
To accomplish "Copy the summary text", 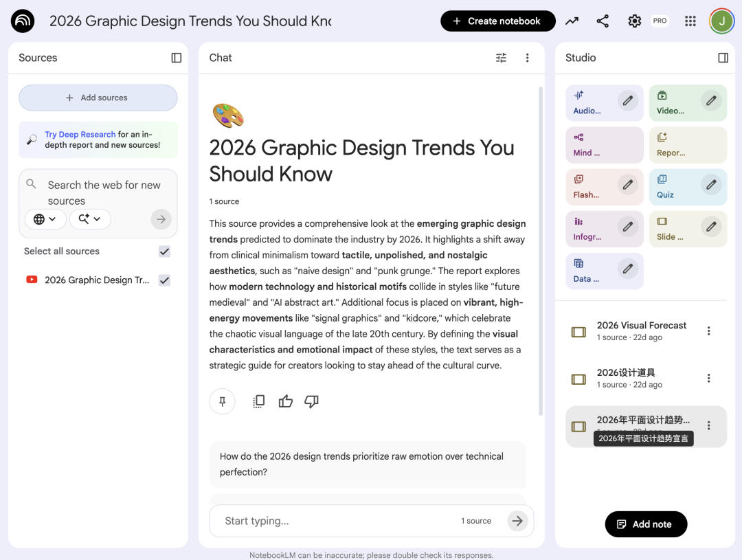I will click(x=259, y=401).
